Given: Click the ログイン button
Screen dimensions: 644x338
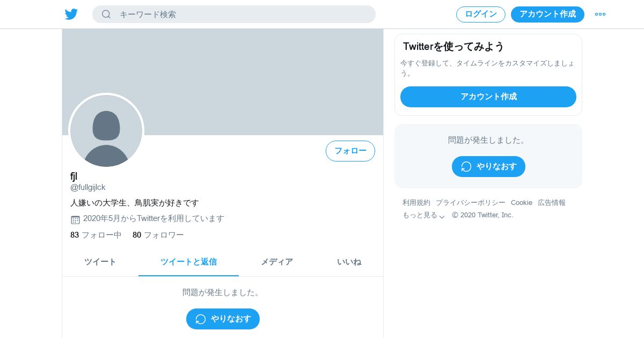Looking at the screenshot, I should 481,14.
